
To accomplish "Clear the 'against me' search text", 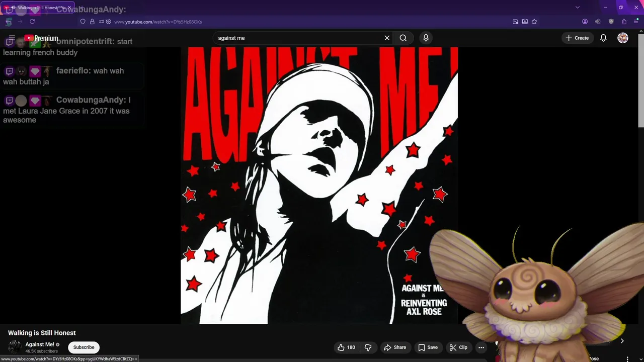I will tap(387, 38).
